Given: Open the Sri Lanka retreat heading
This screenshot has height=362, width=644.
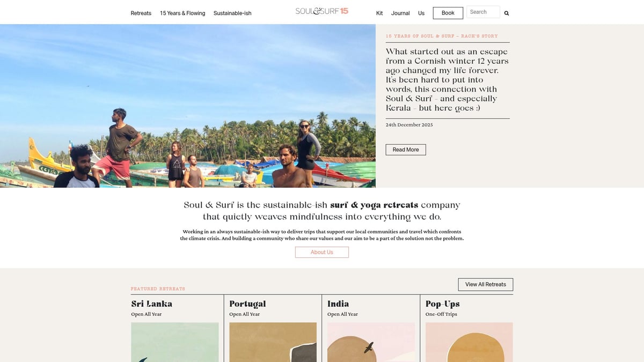Looking at the screenshot, I should [x=152, y=304].
